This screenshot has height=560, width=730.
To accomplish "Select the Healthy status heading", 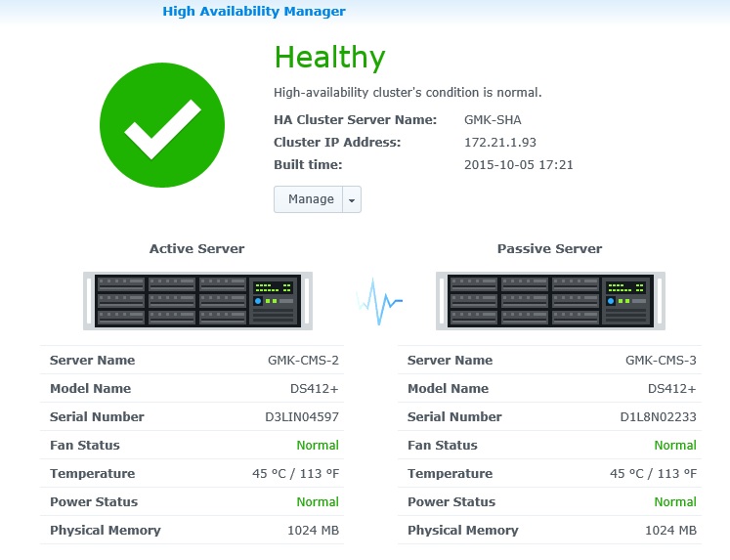I will (329, 58).
